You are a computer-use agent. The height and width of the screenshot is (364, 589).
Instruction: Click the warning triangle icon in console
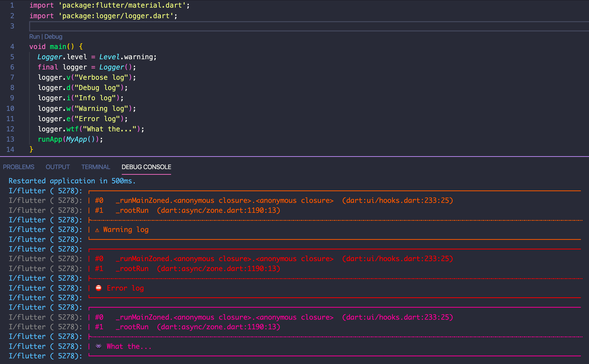[97, 230]
